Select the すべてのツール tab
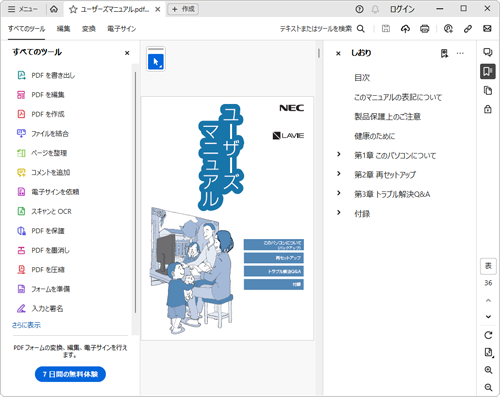Screen dimensions: 500x397 click(x=26, y=29)
